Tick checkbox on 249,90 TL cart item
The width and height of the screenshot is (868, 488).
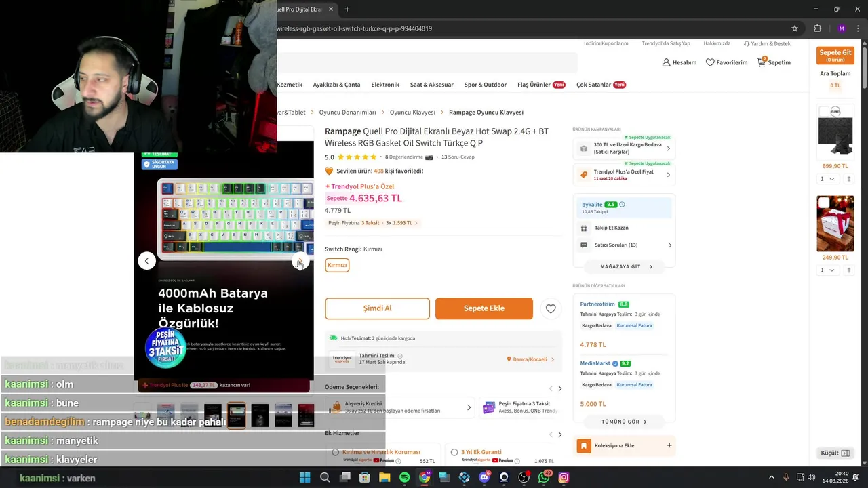pos(824,203)
